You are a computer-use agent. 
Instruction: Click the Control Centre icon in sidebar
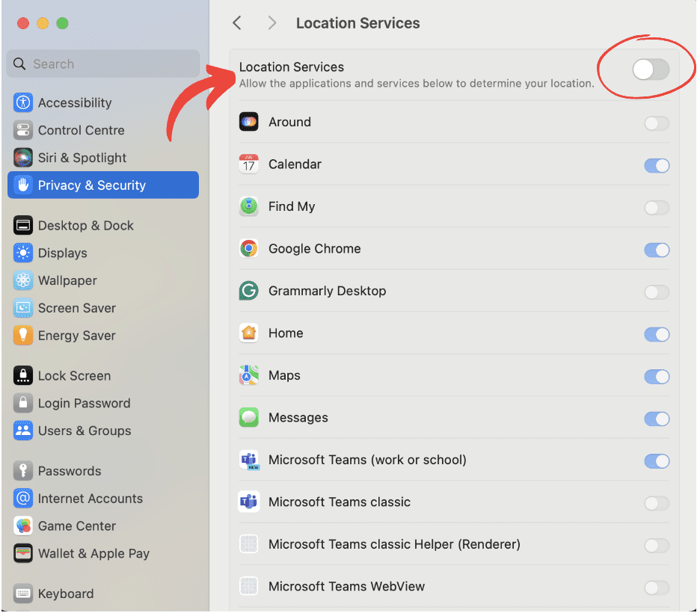pyautogui.click(x=23, y=130)
